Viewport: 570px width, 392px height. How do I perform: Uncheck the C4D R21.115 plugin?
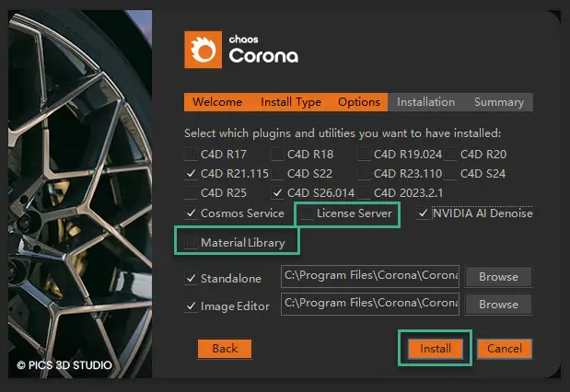(x=191, y=173)
